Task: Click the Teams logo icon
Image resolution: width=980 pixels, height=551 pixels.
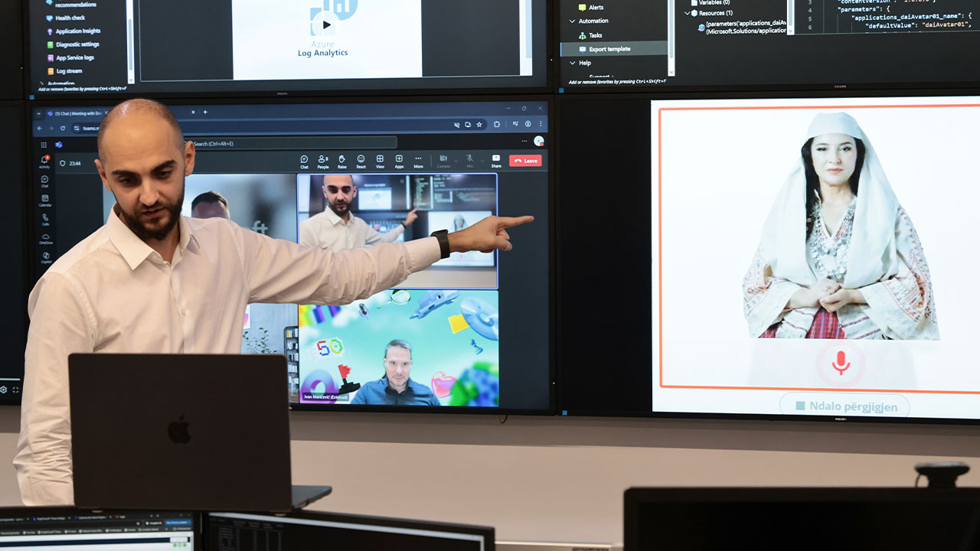Action: 58,144
